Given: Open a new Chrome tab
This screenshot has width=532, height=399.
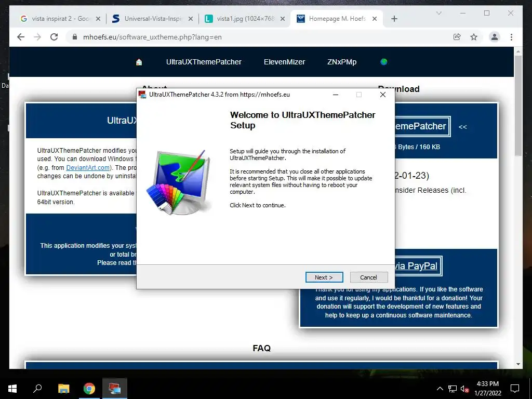Looking at the screenshot, I should 394,19.
